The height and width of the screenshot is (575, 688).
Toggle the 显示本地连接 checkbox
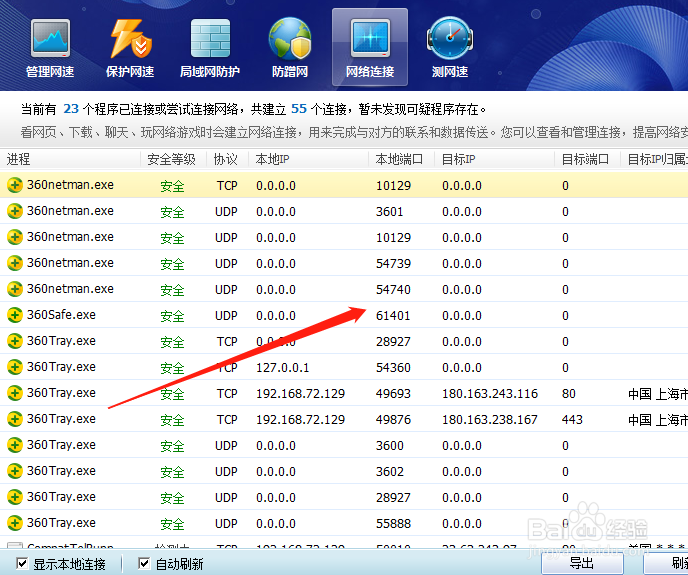click(22, 563)
